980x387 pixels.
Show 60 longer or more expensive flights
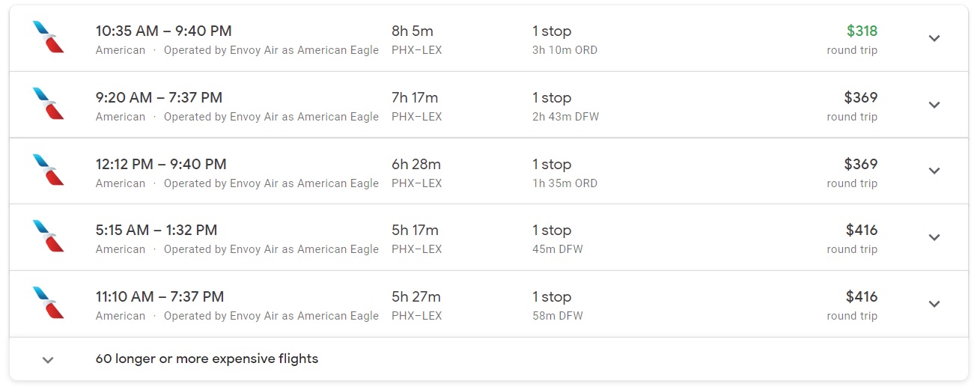[207, 359]
